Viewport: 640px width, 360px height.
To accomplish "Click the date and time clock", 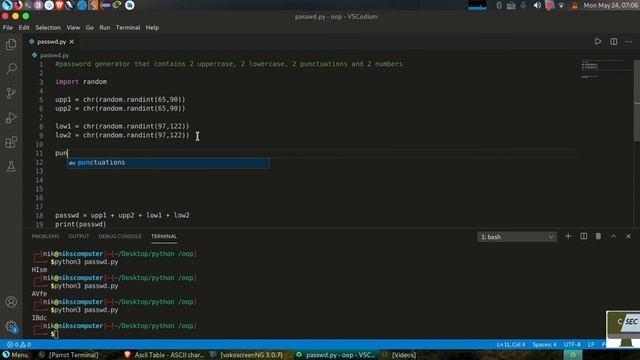I will coord(611,5).
